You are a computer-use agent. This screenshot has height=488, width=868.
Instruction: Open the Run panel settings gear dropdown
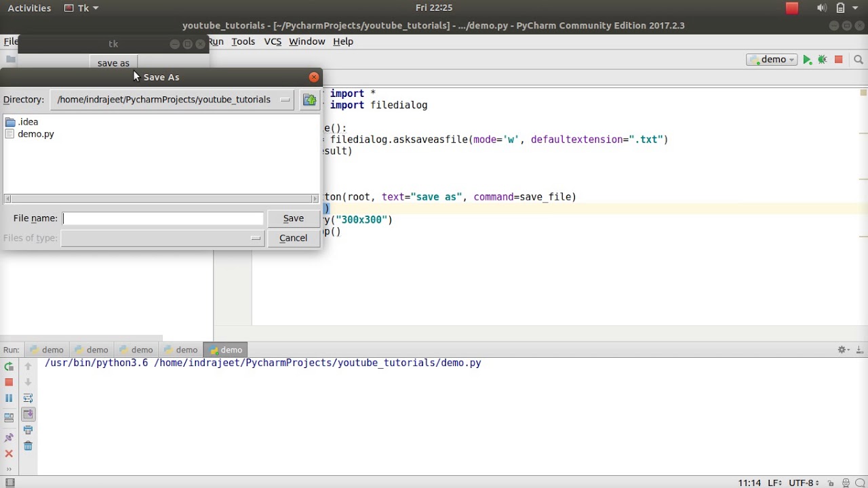844,350
